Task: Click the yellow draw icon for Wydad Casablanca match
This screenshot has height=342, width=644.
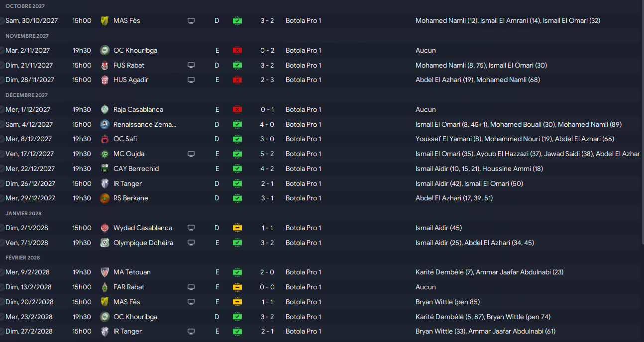Action: pos(237,228)
